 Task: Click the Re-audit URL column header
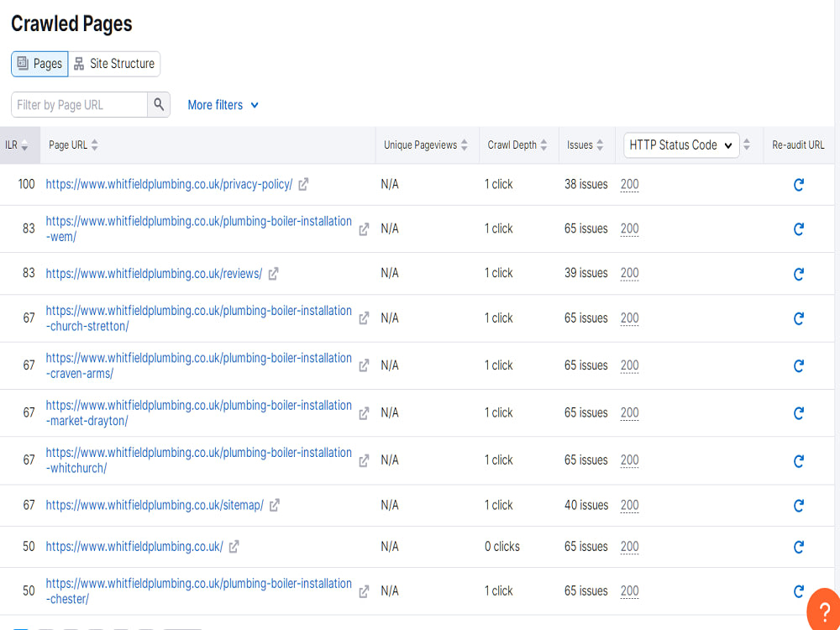click(x=798, y=144)
